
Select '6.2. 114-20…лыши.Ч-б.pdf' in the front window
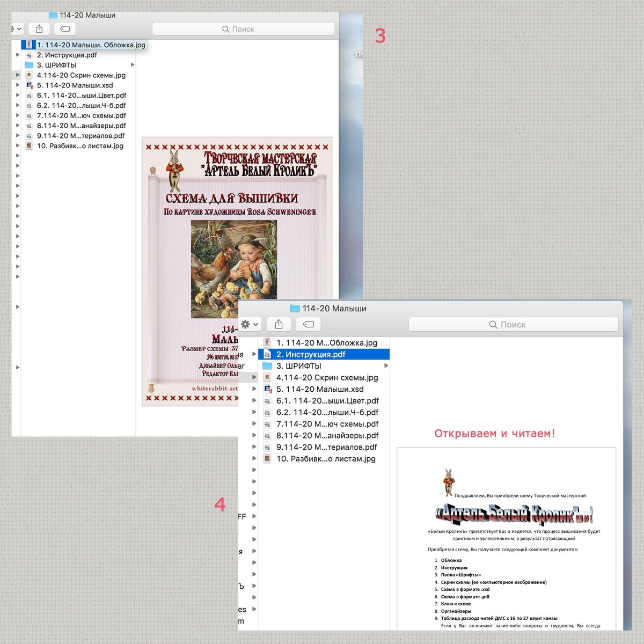pyautogui.click(x=327, y=412)
